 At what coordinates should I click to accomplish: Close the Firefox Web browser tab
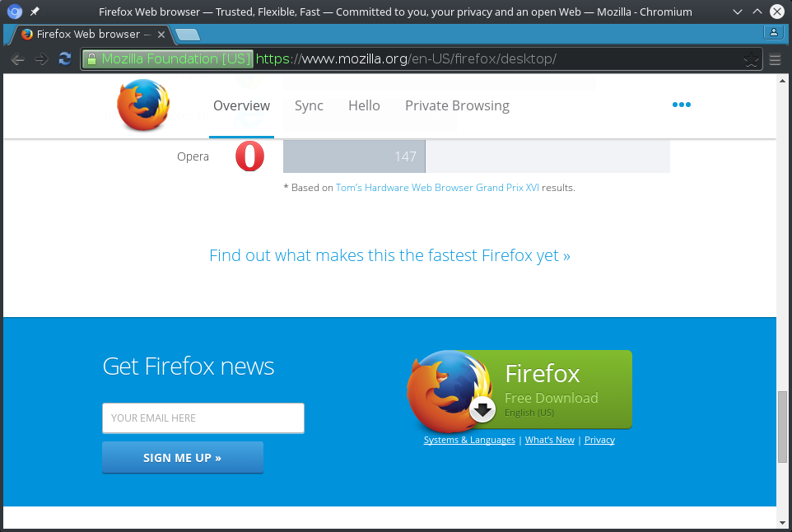[x=161, y=35]
